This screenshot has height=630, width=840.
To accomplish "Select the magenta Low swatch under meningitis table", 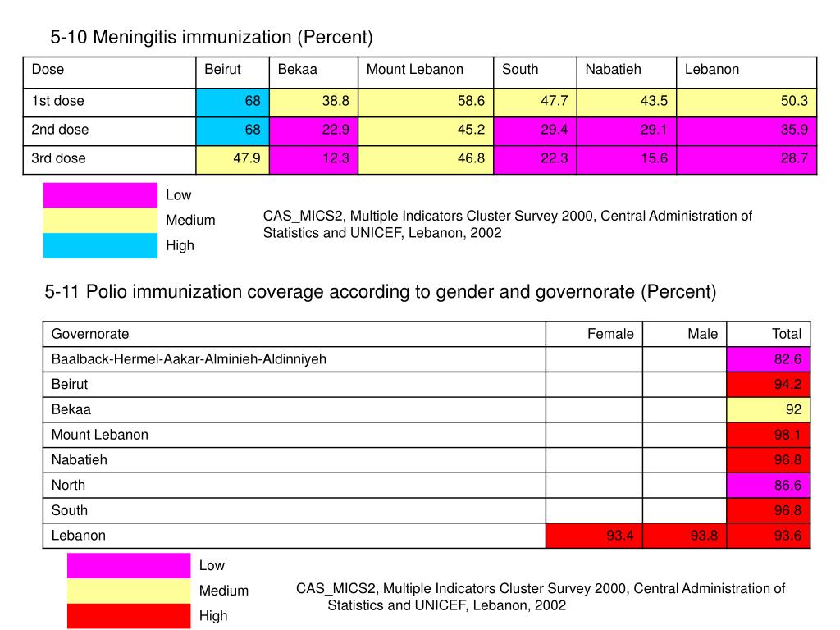I will (x=100, y=195).
